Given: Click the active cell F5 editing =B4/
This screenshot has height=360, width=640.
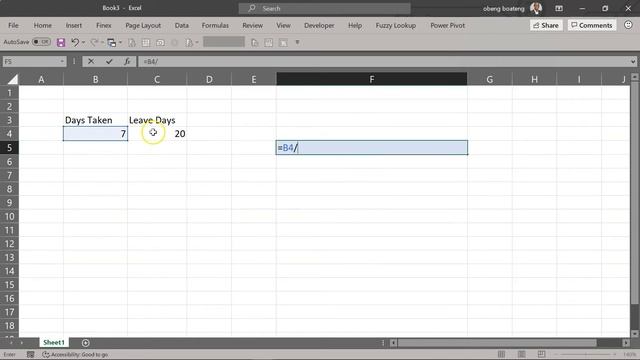Looking at the screenshot, I should click(x=371, y=148).
